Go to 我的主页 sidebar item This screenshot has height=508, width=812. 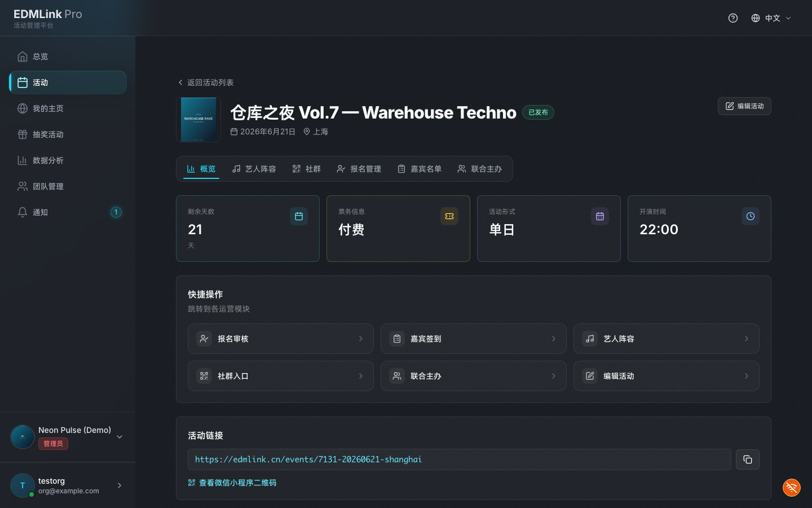(x=68, y=108)
